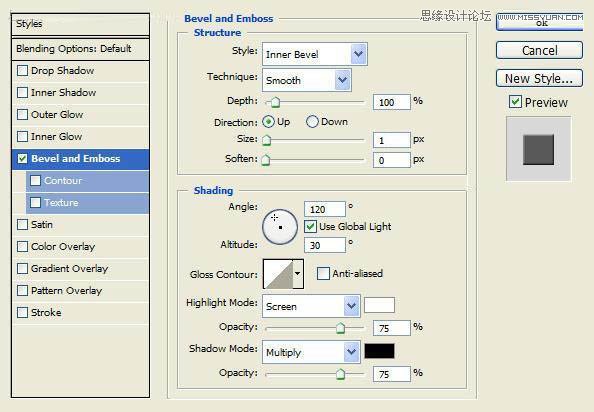The width and height of the screenshot is (594, 412).
Task: Click the black Shadow Mode color swatch
Action: [379, 351]
